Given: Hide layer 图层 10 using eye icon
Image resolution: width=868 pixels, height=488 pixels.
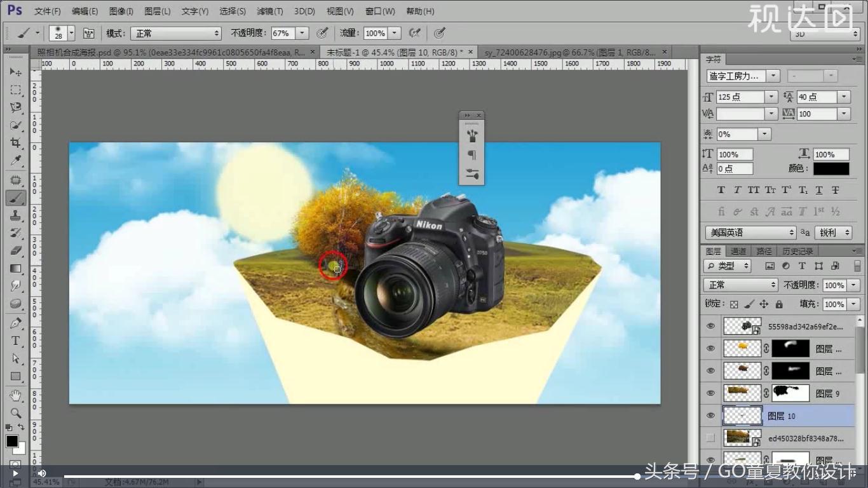Looking at the screenshot, I should click(710, 416).
